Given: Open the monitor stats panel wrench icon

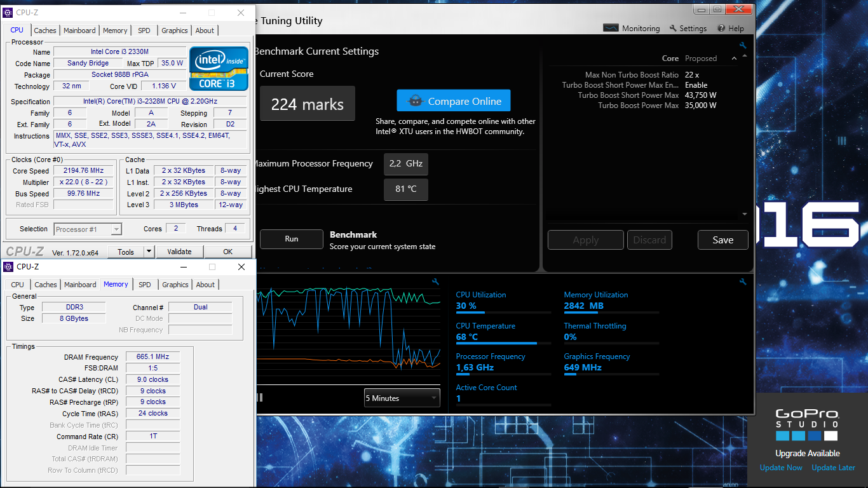Looking at the screenshot, I should (743, 281).
